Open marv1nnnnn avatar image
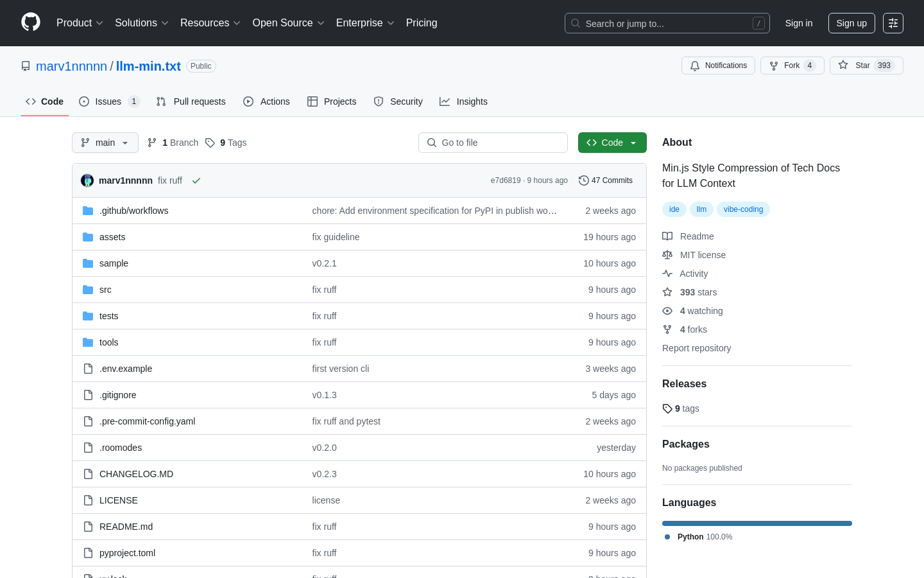The width and height of the screenshot is (924, 578). pyautogui.click(x=87, y=180)
